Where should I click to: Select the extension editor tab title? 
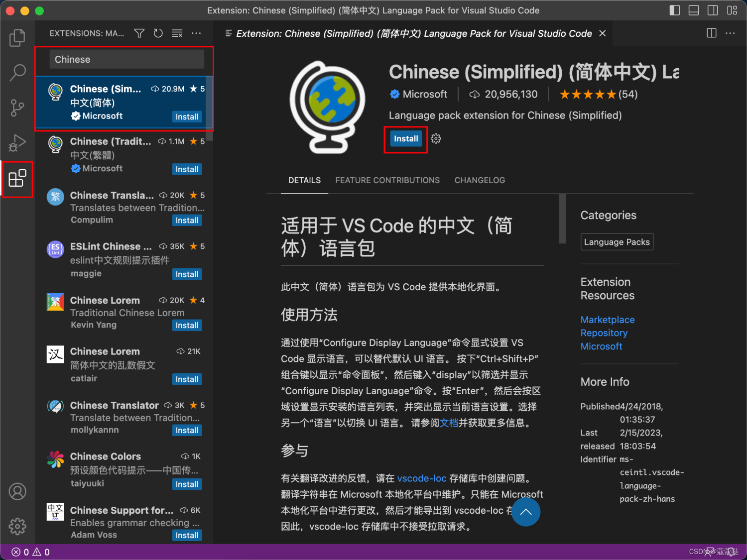pos(414,33)
